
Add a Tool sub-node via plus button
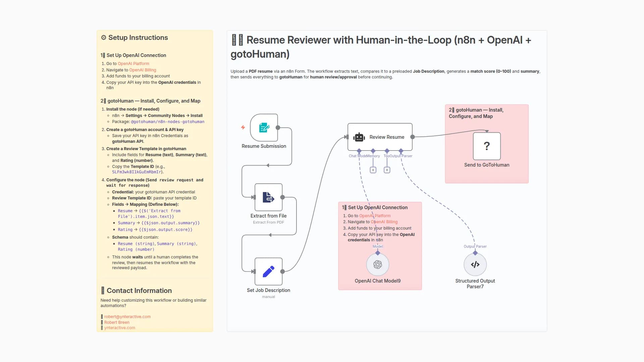[x=387, y=170]
